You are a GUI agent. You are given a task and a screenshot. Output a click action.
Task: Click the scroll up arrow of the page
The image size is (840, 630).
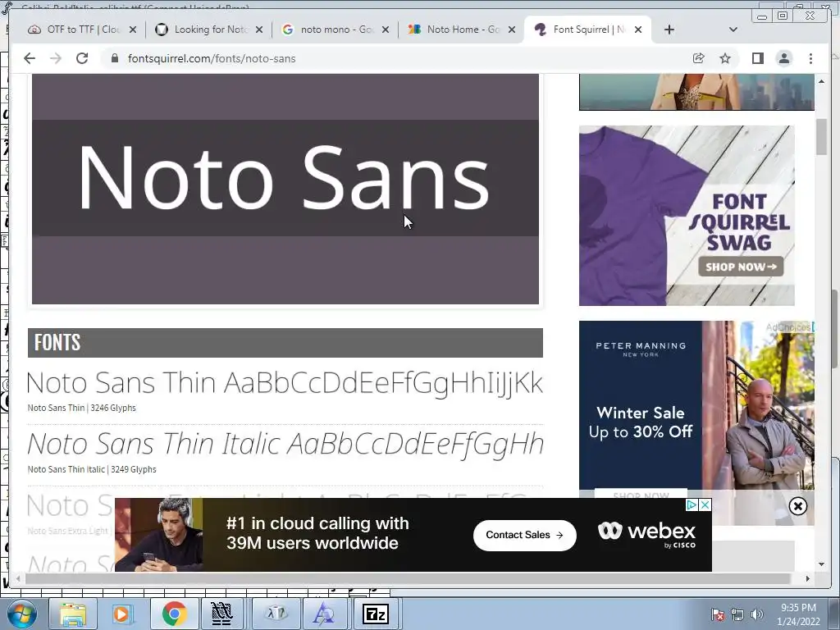[821, 81]
